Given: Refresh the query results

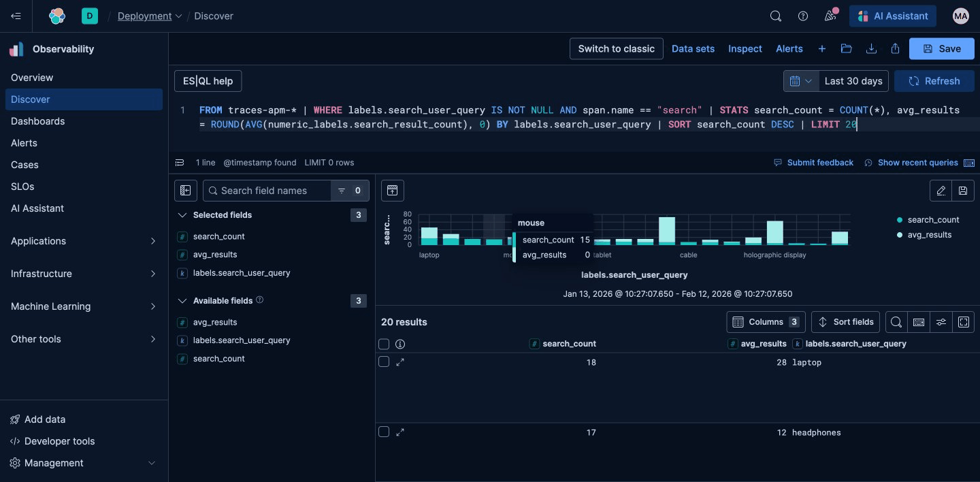Looking at the screenshot, I should (x=934, y=81).
